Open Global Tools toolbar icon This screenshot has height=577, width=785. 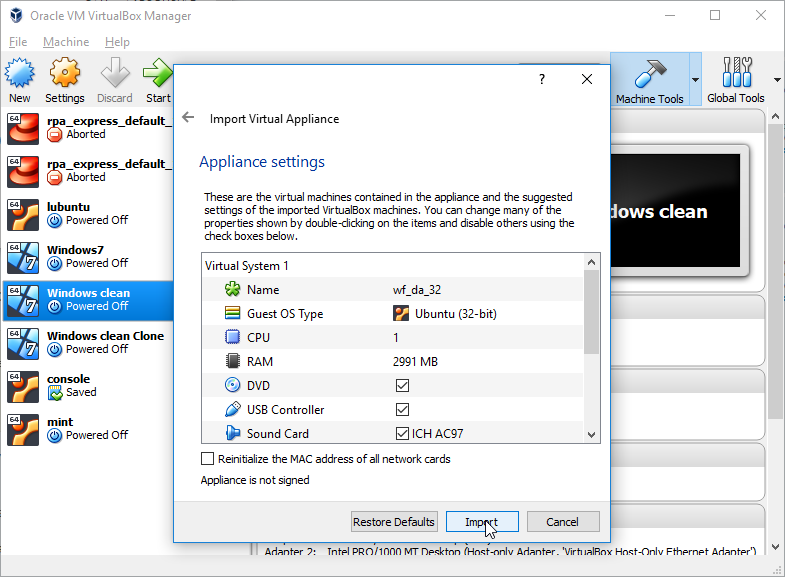(736, 72)
